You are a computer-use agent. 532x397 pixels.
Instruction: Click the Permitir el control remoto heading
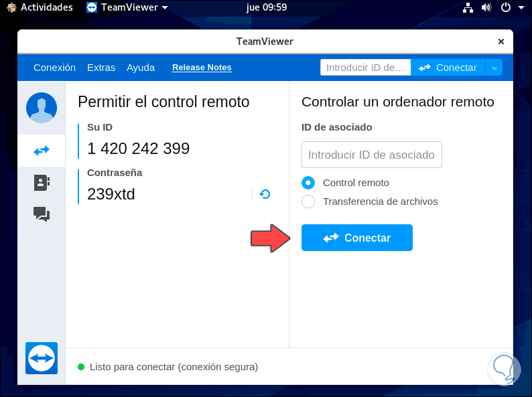[x=163, y=102]
